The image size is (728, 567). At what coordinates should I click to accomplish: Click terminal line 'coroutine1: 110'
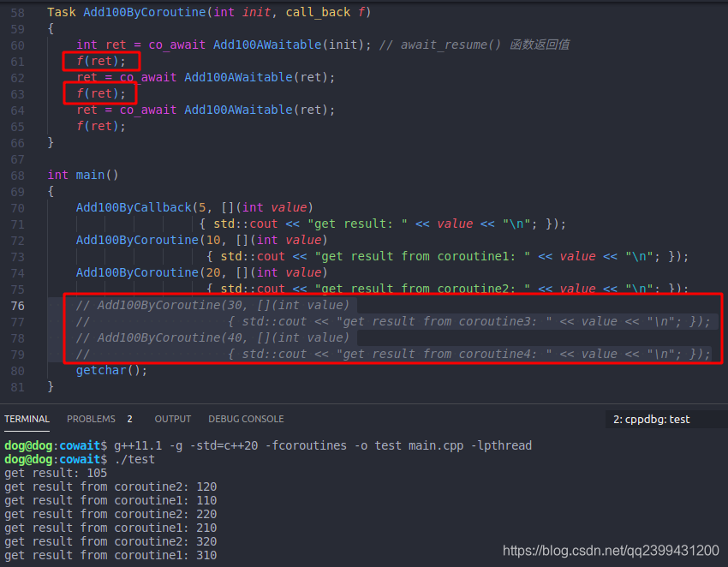click(x=110, y=500)
